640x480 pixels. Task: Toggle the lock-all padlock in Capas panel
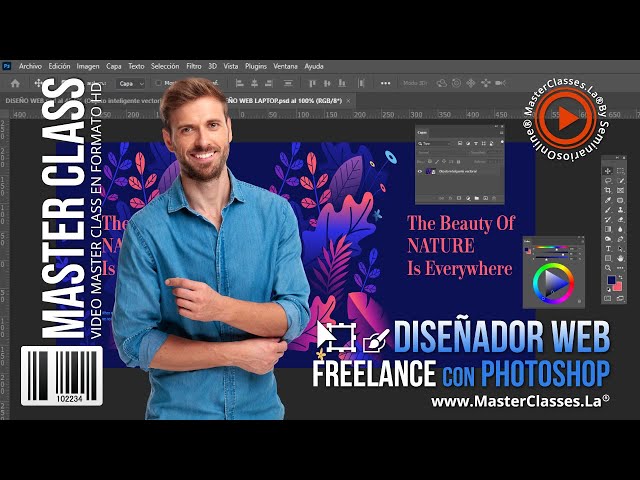458,162
